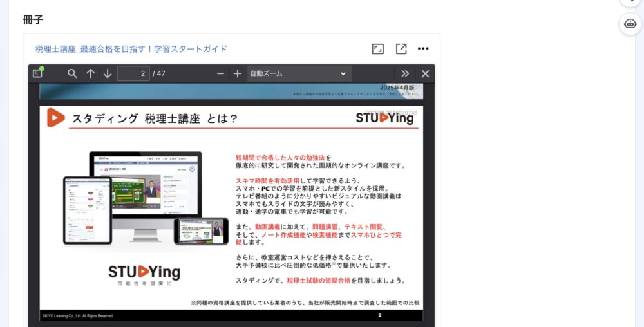
Task: Expand the PDF tools double-chevron menu
Action: click(405, 73)
